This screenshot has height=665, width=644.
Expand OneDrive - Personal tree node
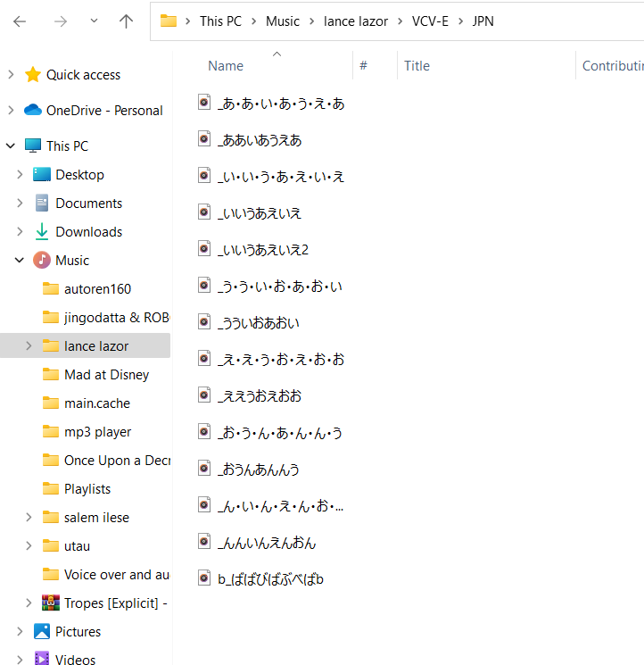pyautogui.click(x=11, y=111)
